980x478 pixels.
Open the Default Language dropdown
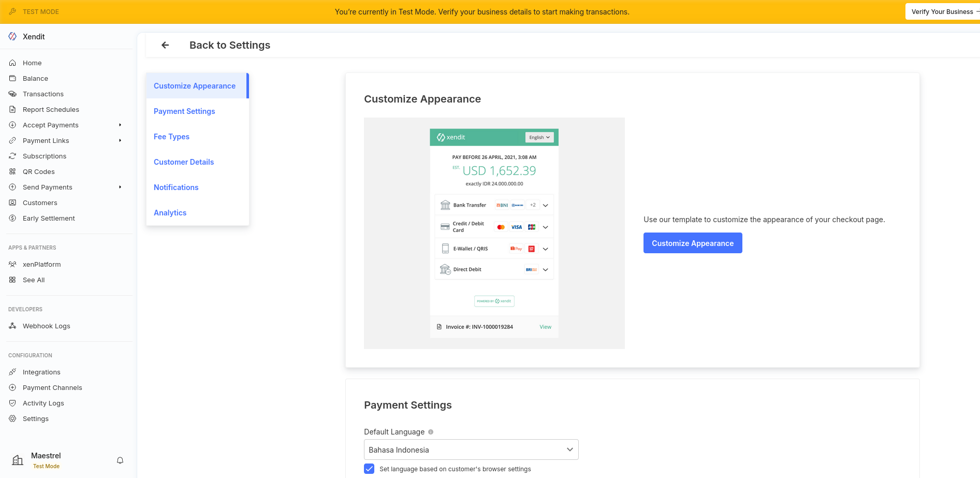tap(471, 450)
